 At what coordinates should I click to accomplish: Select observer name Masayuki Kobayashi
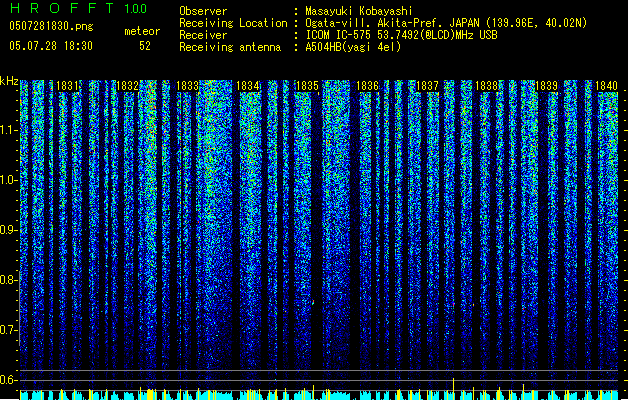[x=359, y=11]
